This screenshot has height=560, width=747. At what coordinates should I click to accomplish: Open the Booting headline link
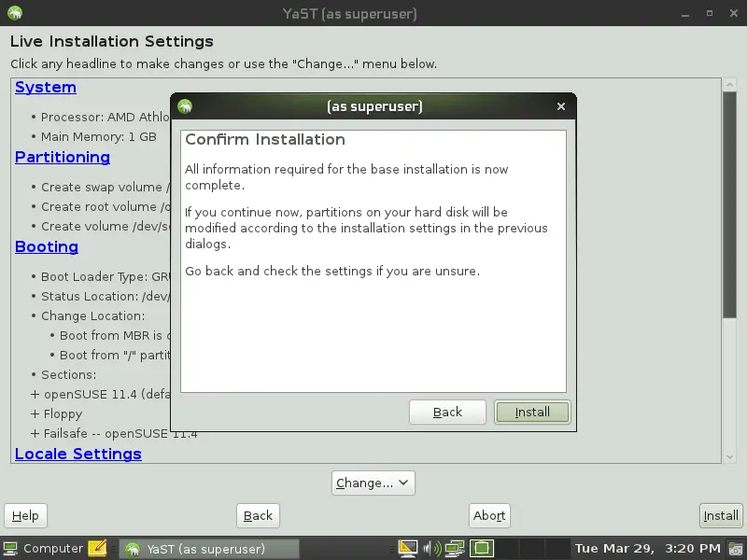point(47,246)
